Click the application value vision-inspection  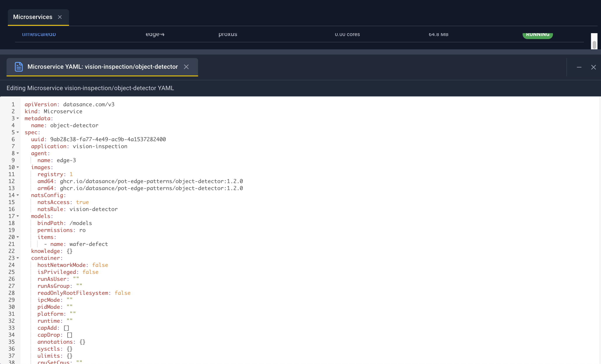pyautogui.click(x=100, y=146)
